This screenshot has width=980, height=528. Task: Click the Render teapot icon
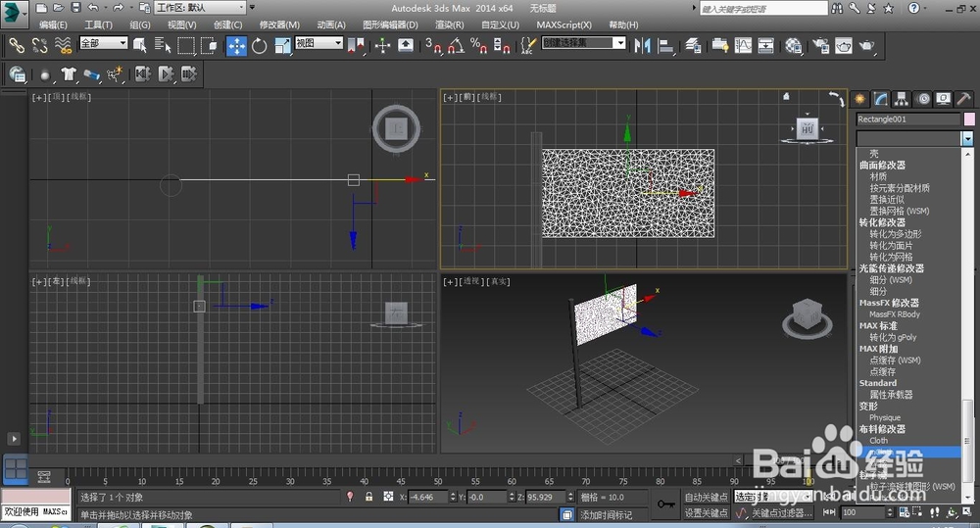(x=867, y=45)
